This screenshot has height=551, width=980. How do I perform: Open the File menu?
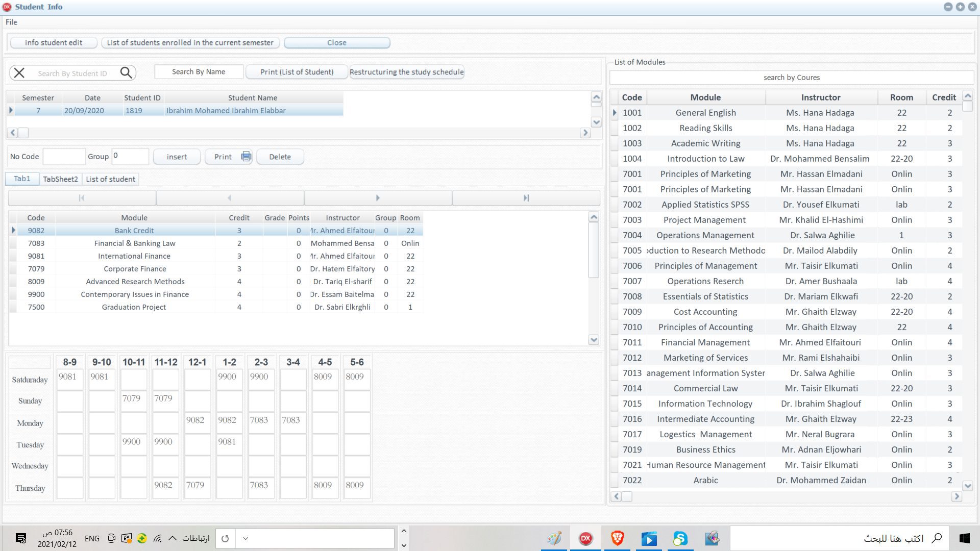pyautogui.click(x=11, y=22)
